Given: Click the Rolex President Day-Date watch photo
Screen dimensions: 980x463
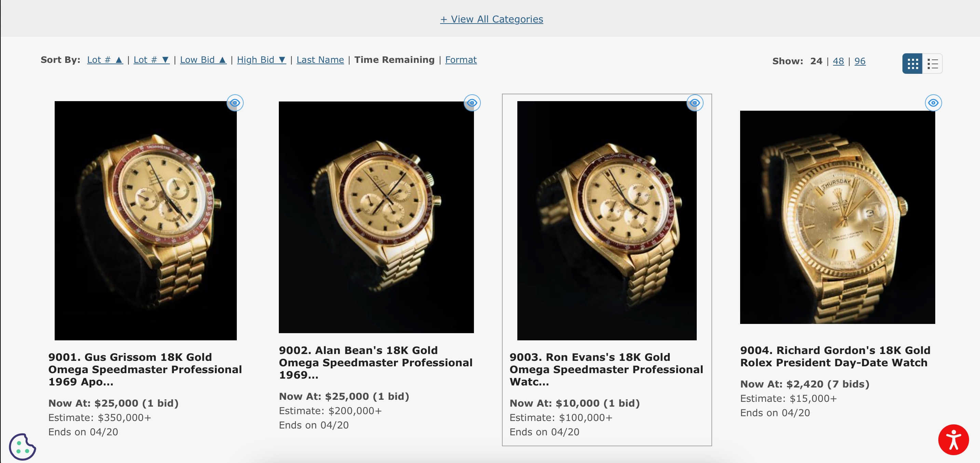Looking at the screenshot, I should pyautogui.click(x=837, y=217).
